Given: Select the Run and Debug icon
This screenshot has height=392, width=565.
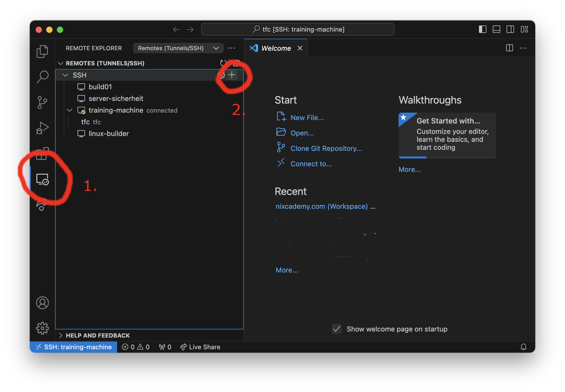Looking at the screenshot, I should [x=42, y=127].
